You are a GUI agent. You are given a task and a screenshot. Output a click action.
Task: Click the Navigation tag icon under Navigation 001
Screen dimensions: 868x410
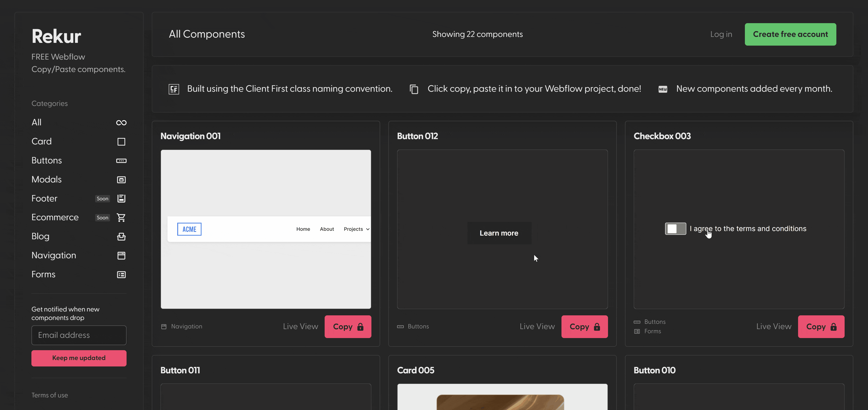pos(164,326)
